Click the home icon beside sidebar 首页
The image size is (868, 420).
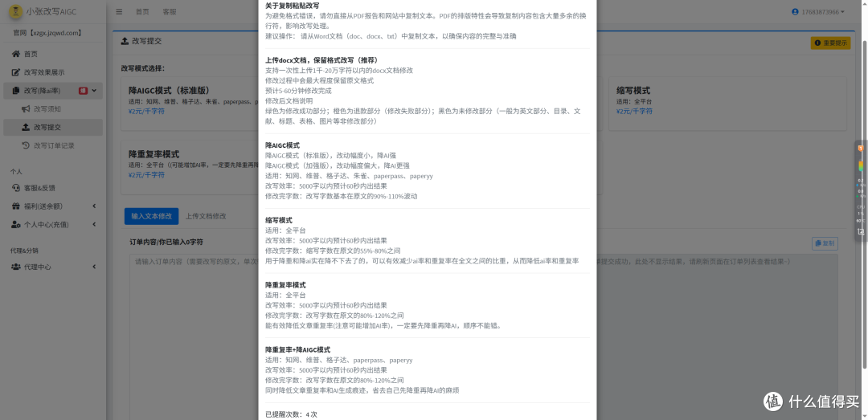15,54
